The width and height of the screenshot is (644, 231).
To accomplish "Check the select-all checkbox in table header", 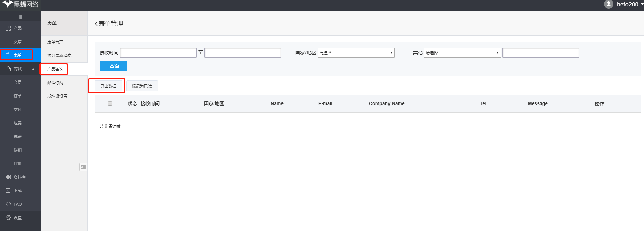I will pyautogui.click(x=110, y=103).
